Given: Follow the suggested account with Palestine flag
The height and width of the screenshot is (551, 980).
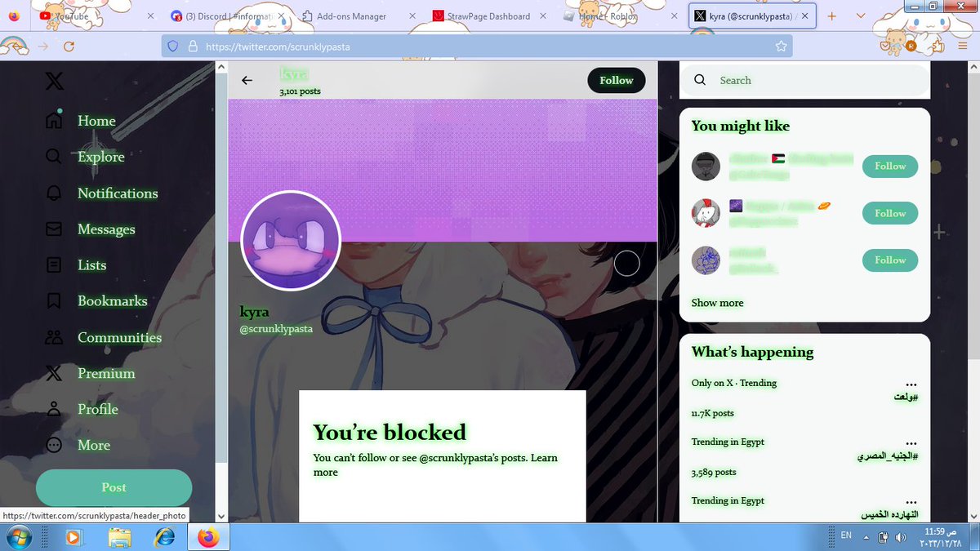Looking at the screenshot, I should [x=890, y=166].
